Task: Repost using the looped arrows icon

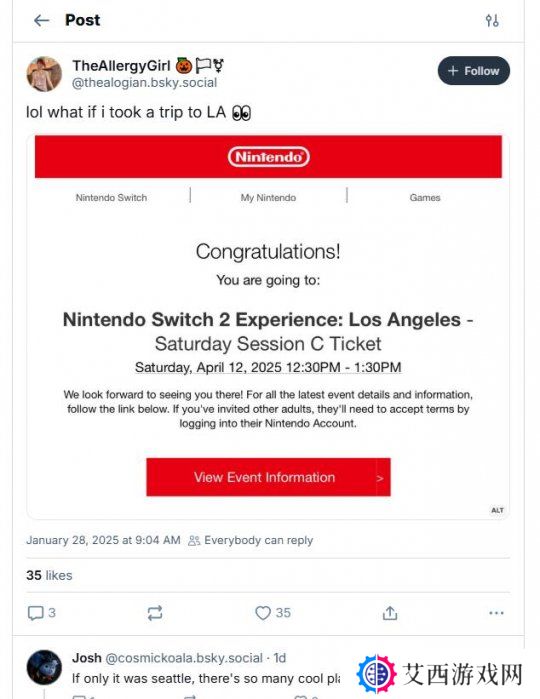Action: pyautogui.click(x=155, y=613)
